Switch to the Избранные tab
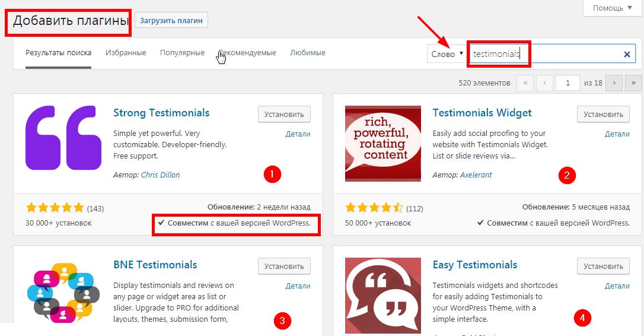This screenshot has width=644, height=336. pos(126,53)
